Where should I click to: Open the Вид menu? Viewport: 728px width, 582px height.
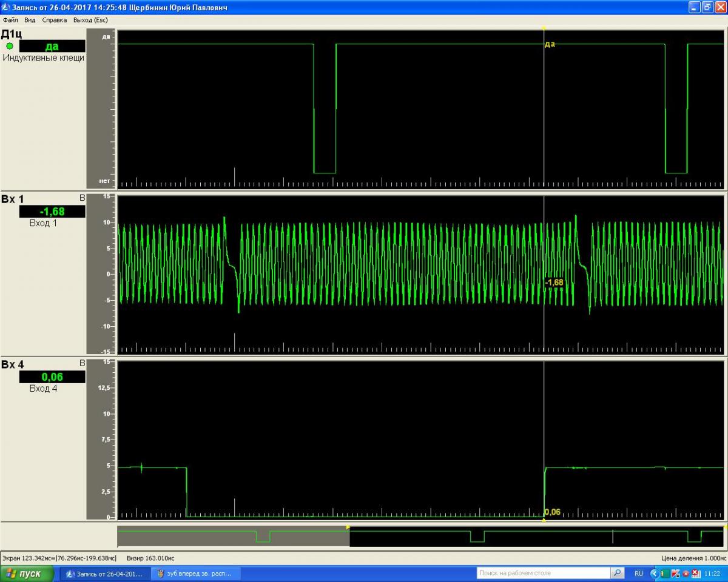coord(30,20)
